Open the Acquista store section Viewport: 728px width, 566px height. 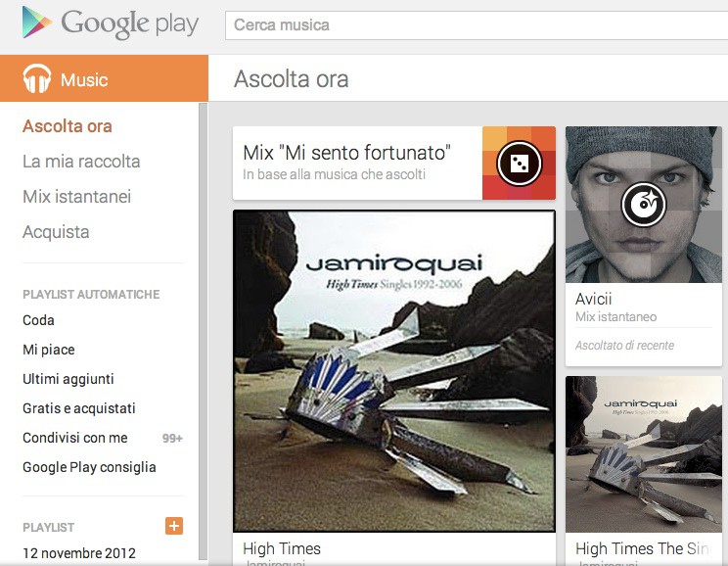point(56,232)
